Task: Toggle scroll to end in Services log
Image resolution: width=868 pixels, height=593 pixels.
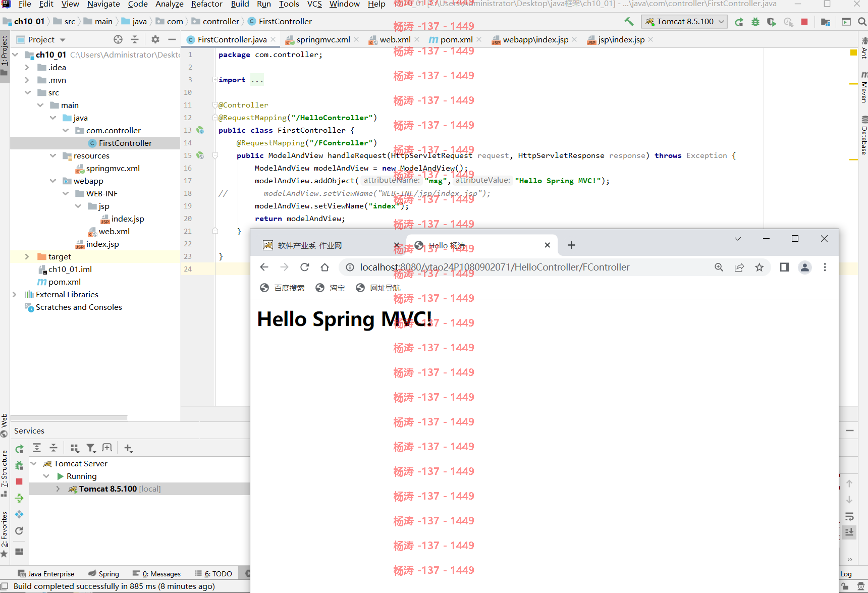Action: pos(849,532)
